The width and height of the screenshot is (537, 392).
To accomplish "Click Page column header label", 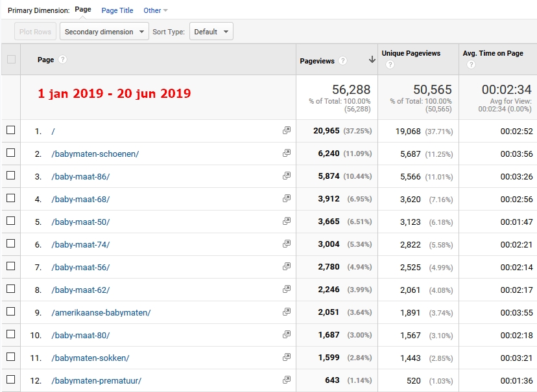I will 45,60.
